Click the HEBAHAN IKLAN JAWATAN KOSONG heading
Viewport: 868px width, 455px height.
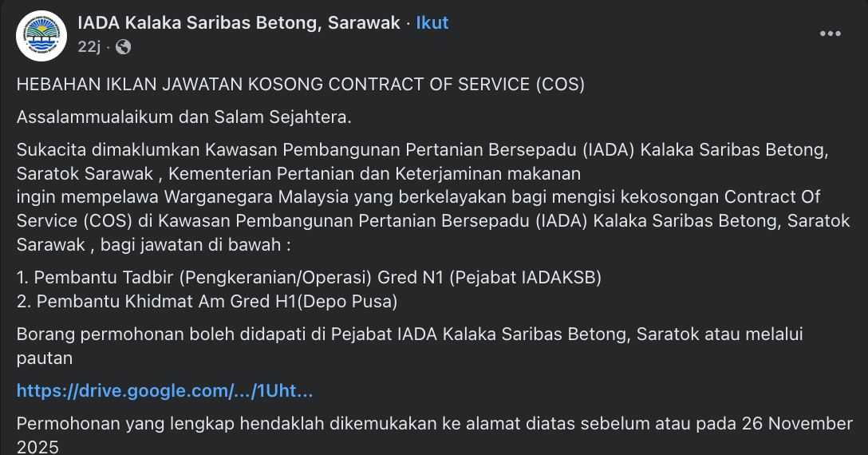301,84
